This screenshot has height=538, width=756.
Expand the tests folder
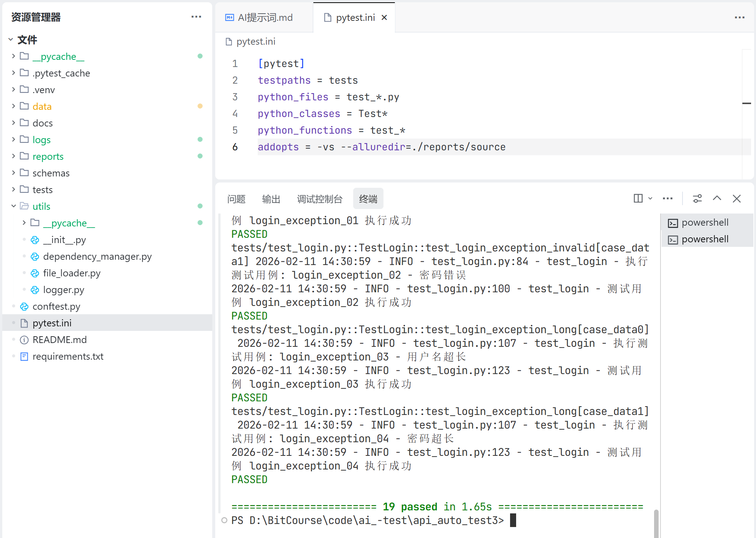(42, 190)
